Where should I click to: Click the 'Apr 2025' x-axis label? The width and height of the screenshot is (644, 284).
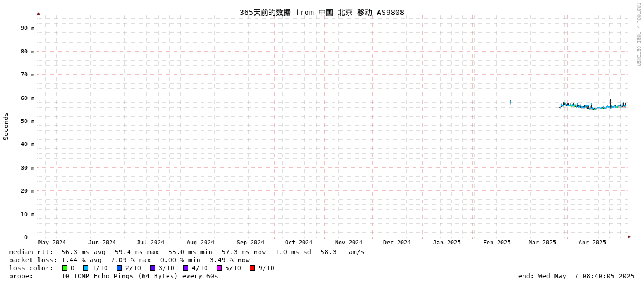point(592,243)
